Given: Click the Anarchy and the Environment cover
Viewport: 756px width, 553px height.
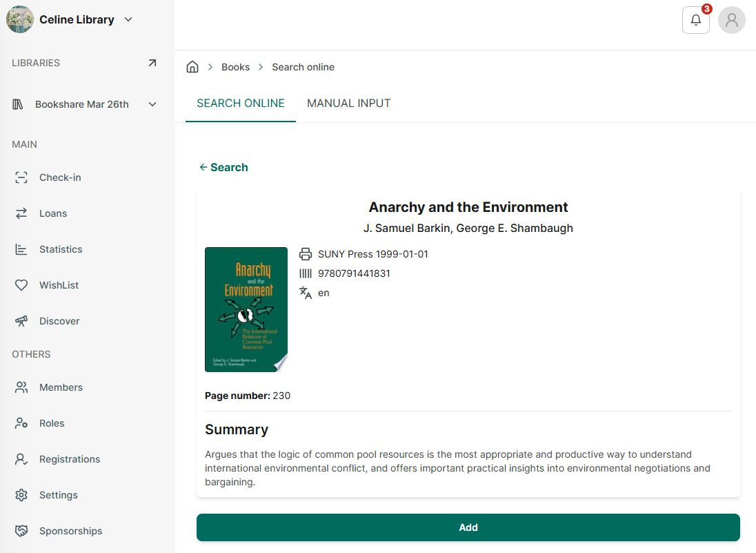Looking at the screenshot, I should coord(246,310).
